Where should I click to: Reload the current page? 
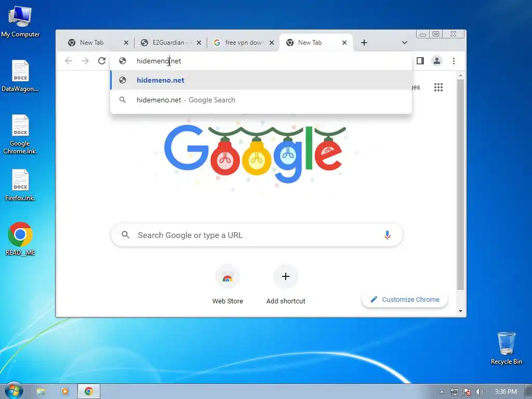pyautogui.click(x=102, y=61)
